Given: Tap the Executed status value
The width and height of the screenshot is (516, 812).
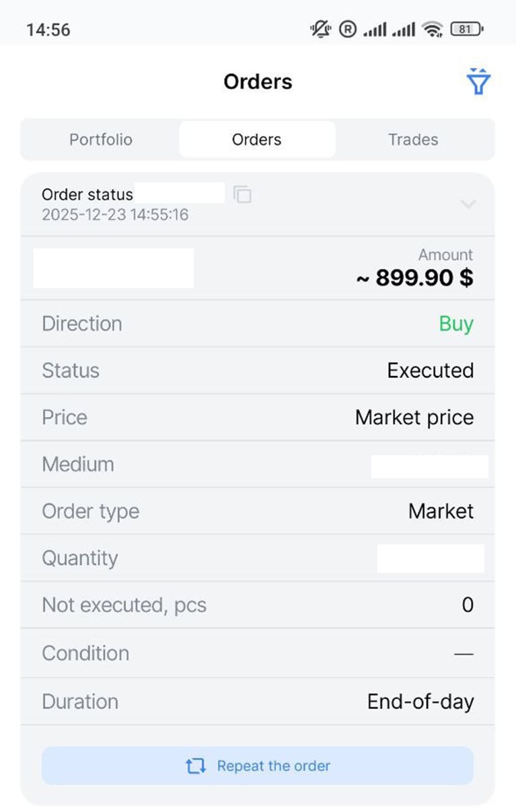Looking at the screenshot, I should point(430,371).
